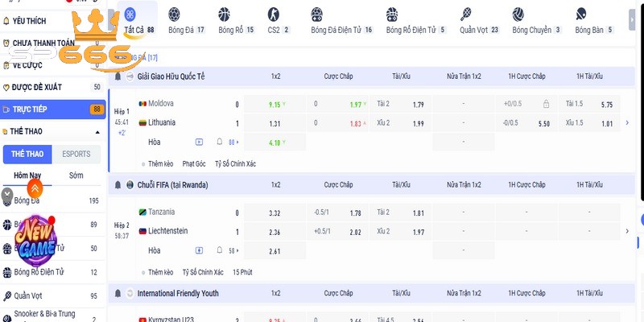Switch to the Esports tab
Screen dimensions: 644x322
pos(76,154)
